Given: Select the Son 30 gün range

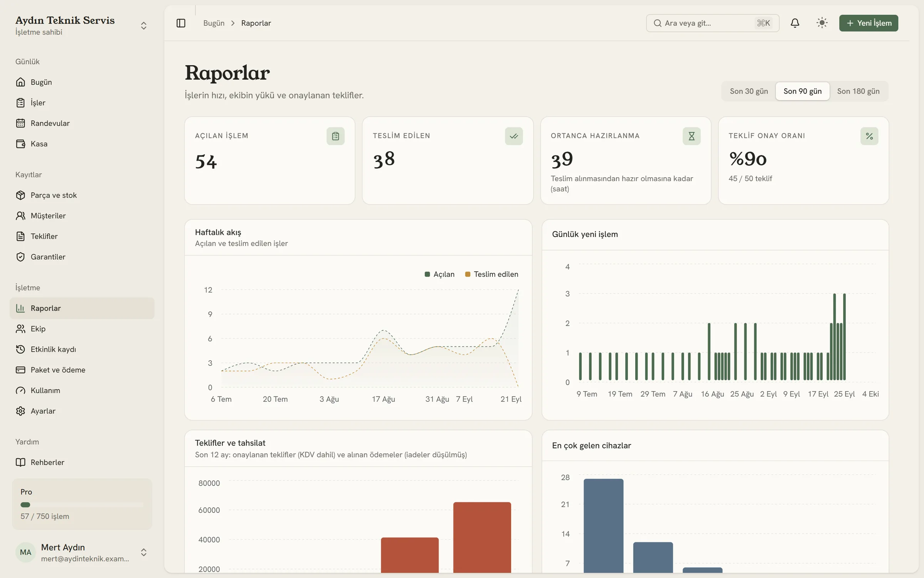Looking at the screenshot, I should (748, 91).
